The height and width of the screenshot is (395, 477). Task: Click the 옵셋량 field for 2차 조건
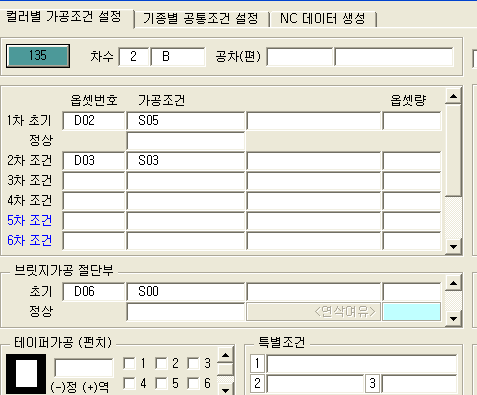tap(412, 161)
